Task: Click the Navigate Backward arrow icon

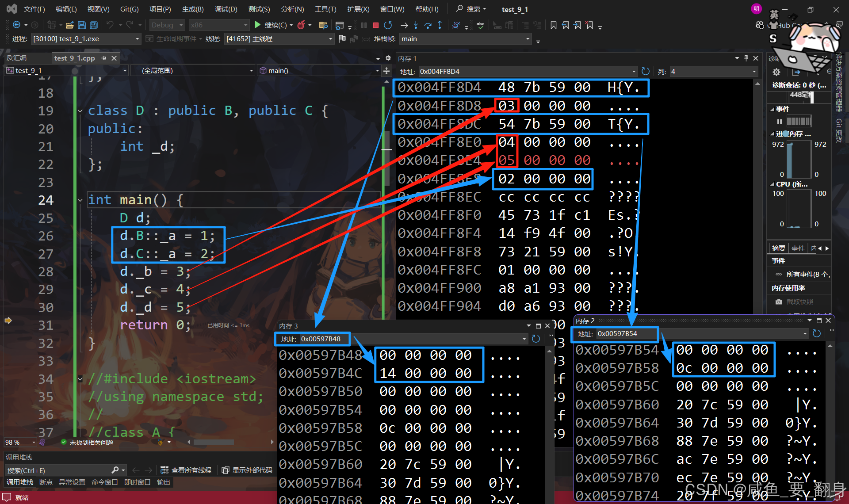Action: pos(17,25)
